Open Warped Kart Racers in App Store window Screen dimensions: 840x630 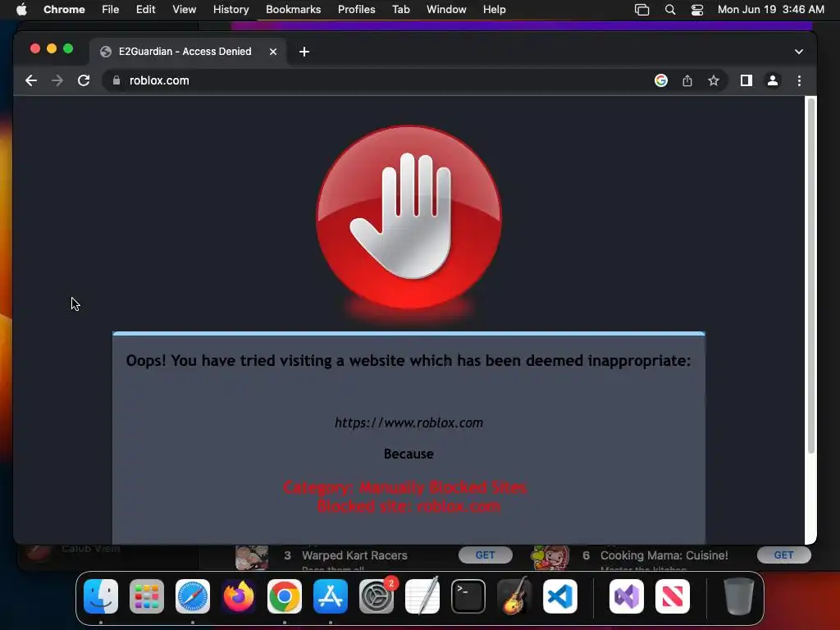354,555
